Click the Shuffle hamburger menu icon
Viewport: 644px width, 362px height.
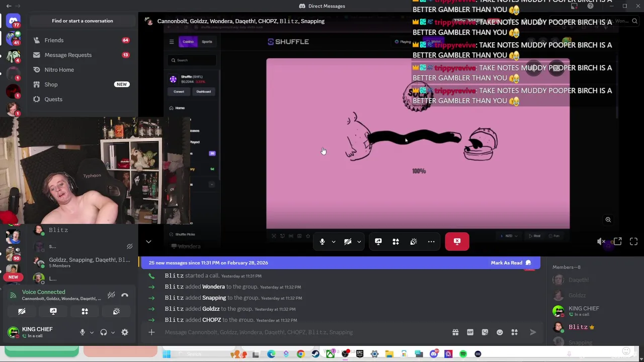pyautogui.click(x=172, y=42)
